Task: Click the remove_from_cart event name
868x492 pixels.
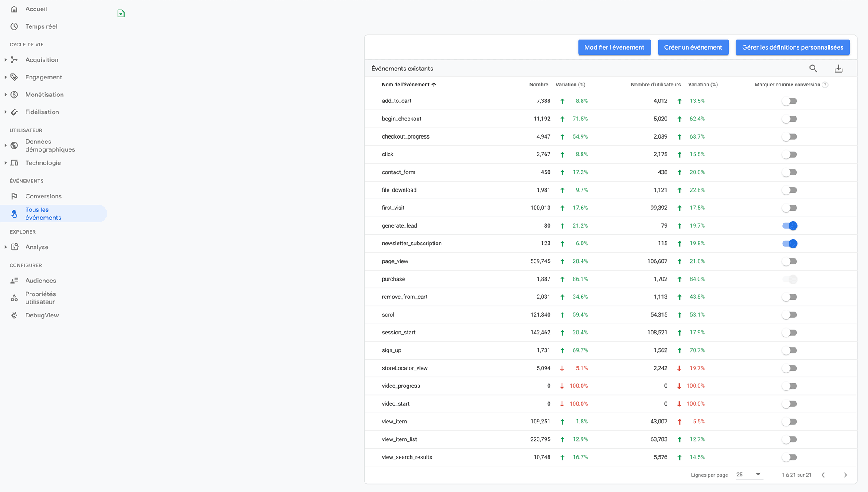Action: tap(405, 297)
